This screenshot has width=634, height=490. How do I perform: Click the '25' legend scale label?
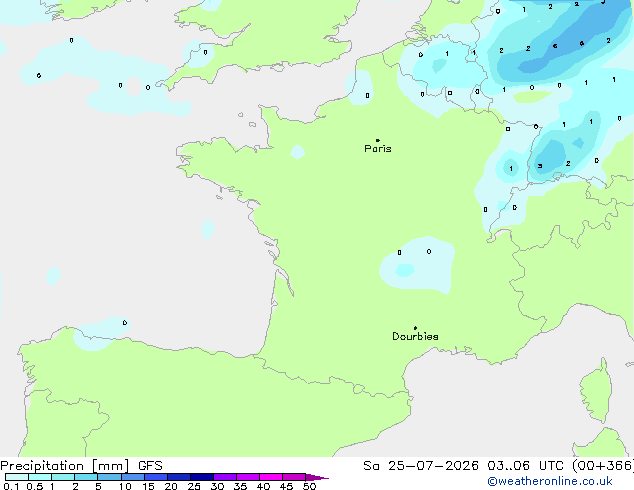click(194, 486)
